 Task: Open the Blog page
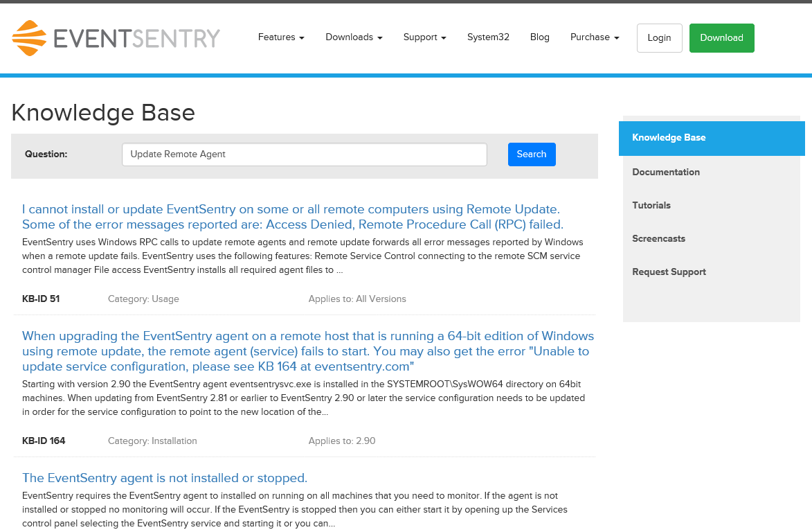pos(540,37)
